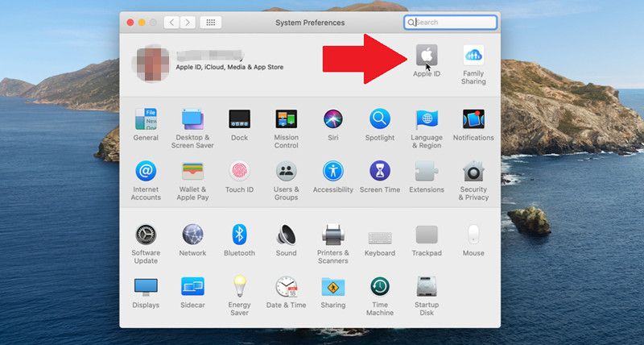Click the pixelated user profile picture
The image size is (644, 345).
(151, 64)
